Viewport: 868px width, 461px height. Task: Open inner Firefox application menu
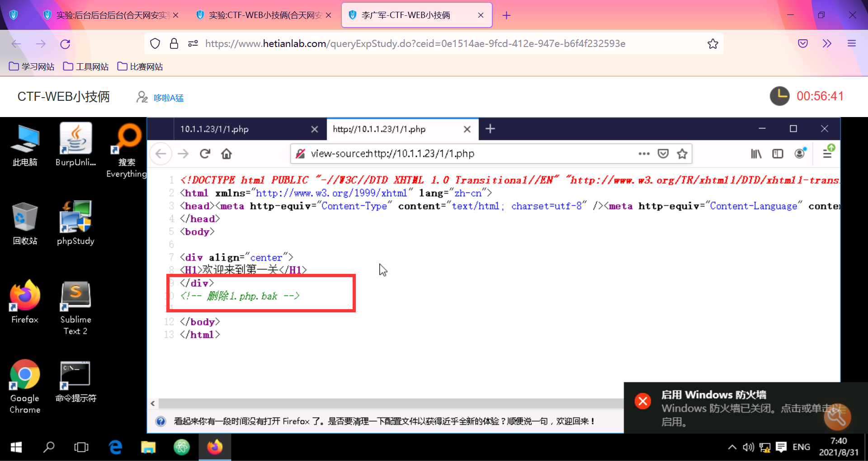click(x=828, y=153)
